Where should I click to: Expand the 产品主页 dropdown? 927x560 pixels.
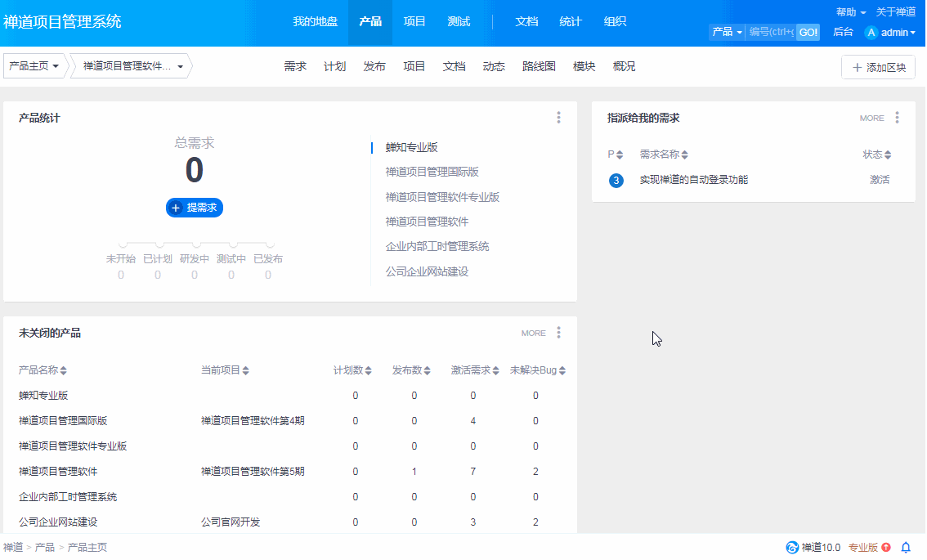tap(34, 67)
